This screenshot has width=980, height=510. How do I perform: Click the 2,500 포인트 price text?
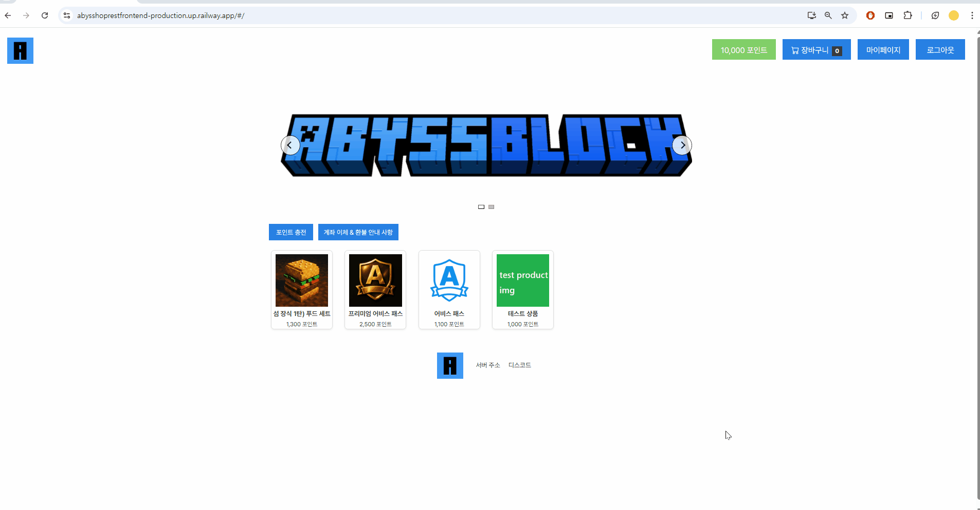click(375, 324)
